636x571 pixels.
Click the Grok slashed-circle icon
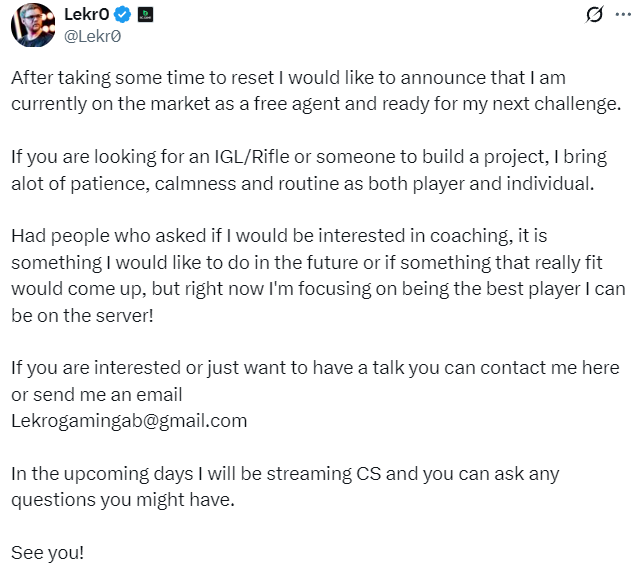pos(594,15)
